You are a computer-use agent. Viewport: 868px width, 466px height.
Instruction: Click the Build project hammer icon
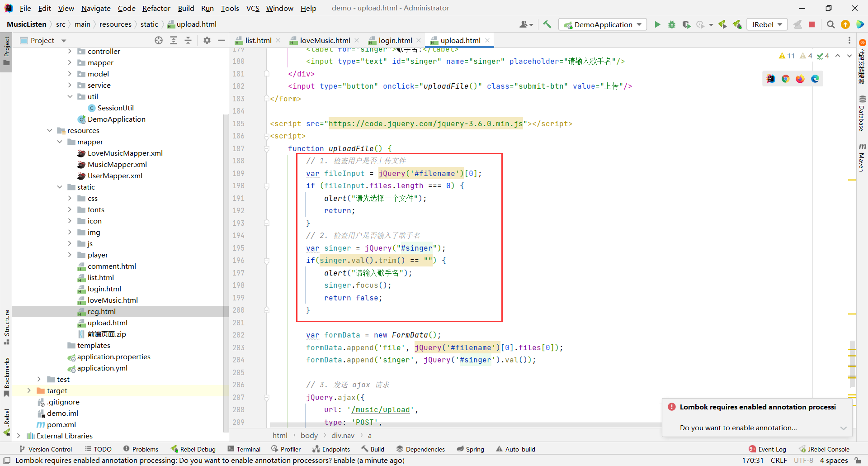[x=547, y=24]
